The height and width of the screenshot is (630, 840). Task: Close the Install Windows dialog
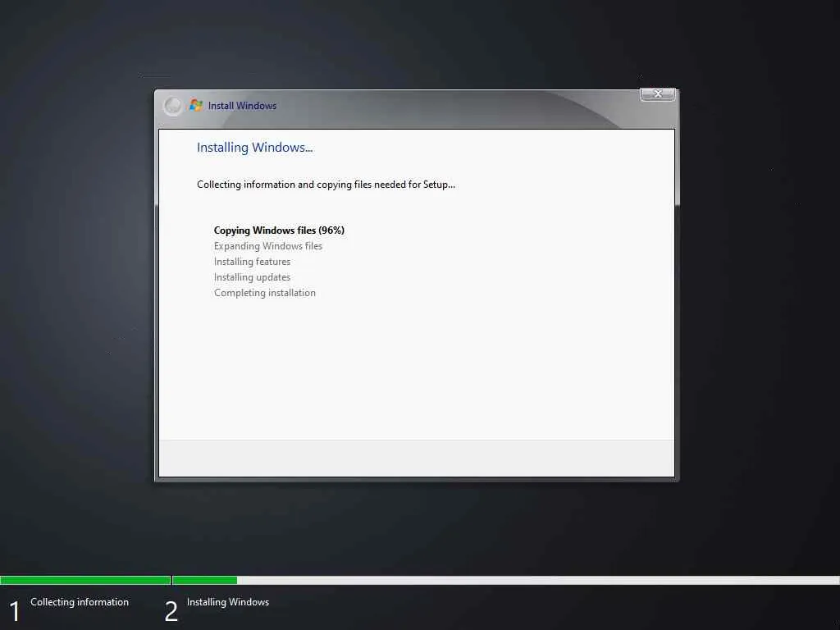tap(657, 94)
